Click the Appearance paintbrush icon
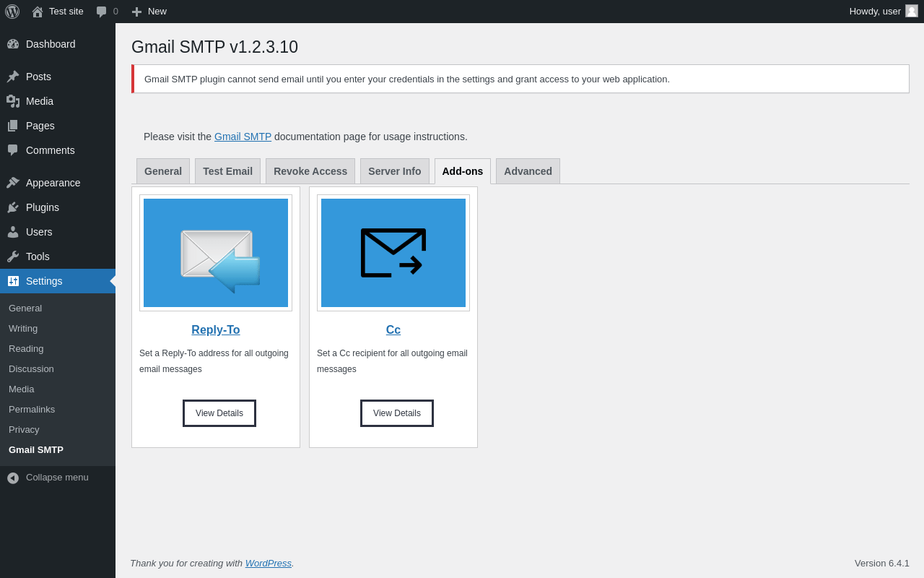The image size is (924, 578). [x=13, y=183]
